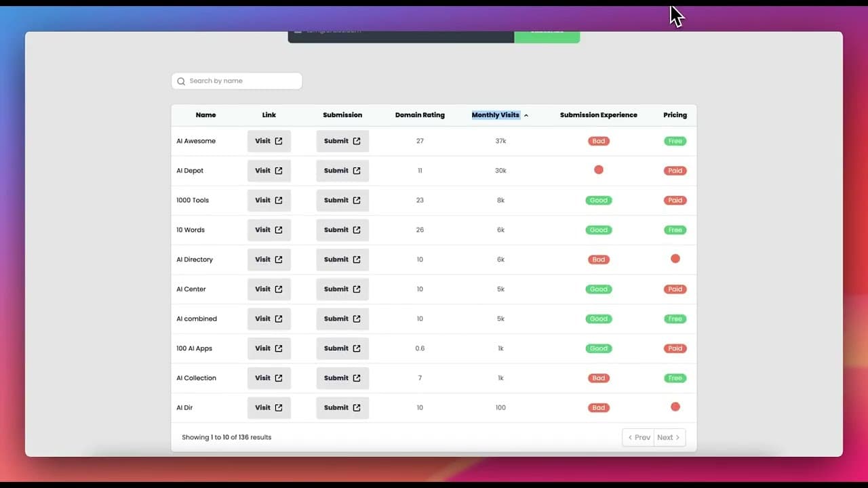868x488 pixels.
Task: Click the red pricing dot for AI Dir
Action: pos(675,407)
